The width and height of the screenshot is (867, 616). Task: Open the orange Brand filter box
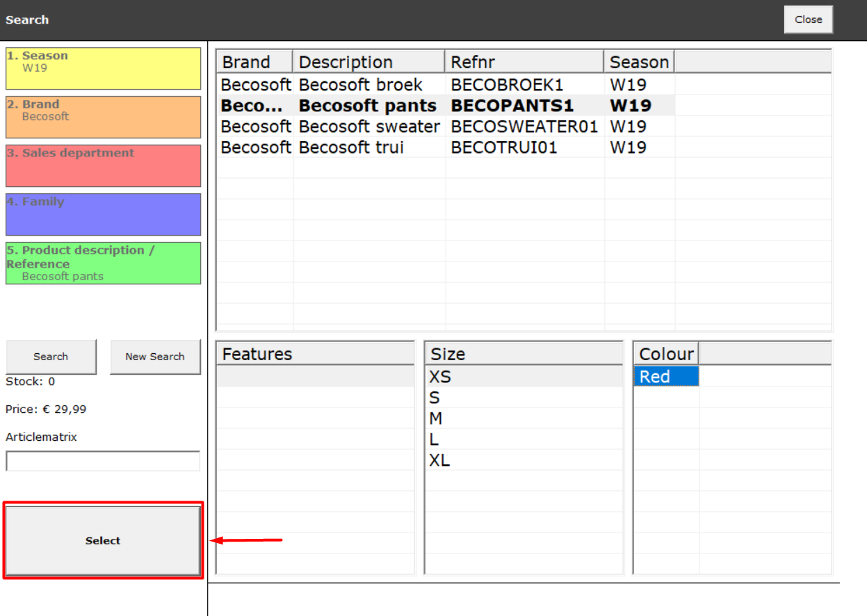[103, 117]
